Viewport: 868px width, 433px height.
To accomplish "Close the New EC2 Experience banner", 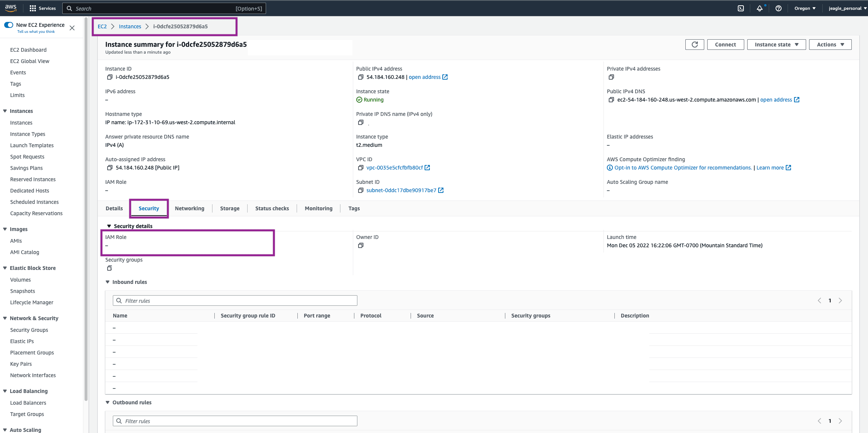I will pos(72,28).
